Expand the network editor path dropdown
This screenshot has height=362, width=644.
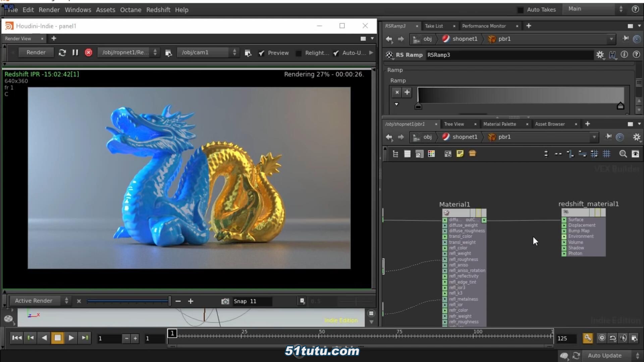tap(594, 137)
